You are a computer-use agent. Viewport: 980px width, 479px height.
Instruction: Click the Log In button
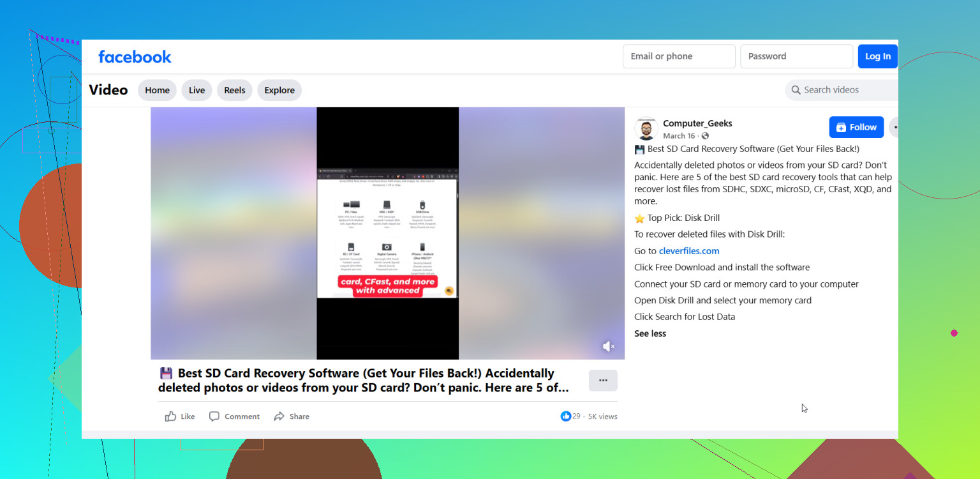pyautogui.click(x=877, y=56)
